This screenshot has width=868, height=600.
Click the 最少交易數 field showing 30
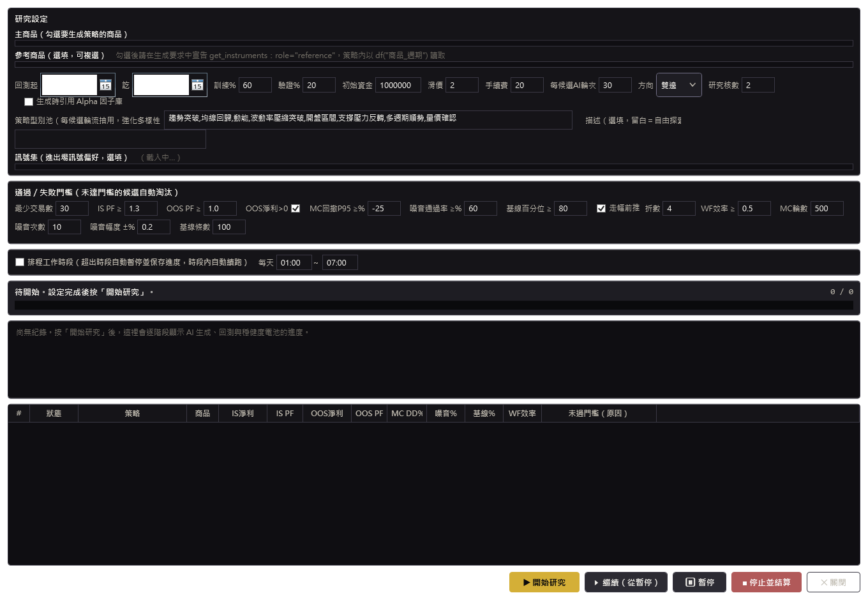(72, 208)
